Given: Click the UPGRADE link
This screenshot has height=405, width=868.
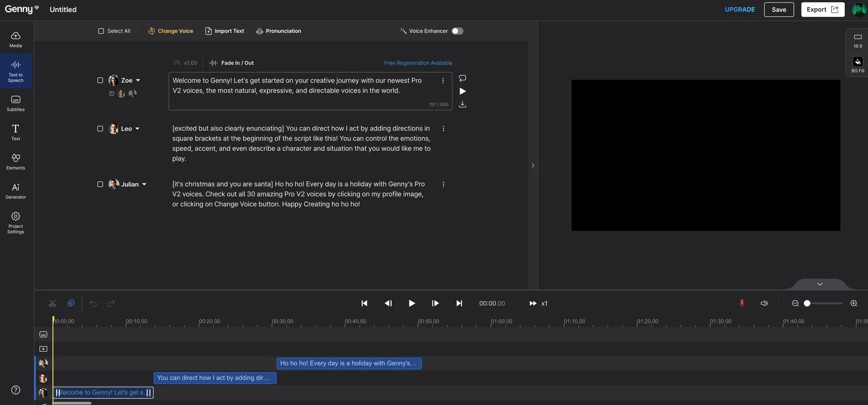Looking at the screenshot, I should pyautogui.click(x=740, y=9).
